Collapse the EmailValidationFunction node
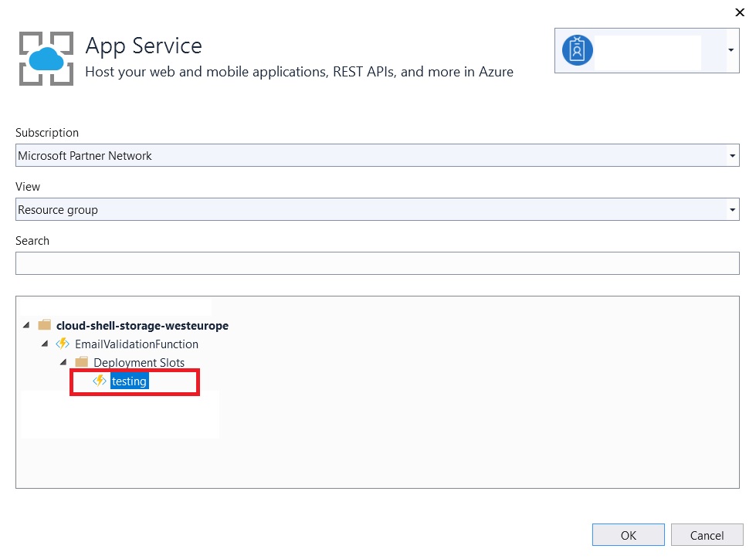 point(44,344)
